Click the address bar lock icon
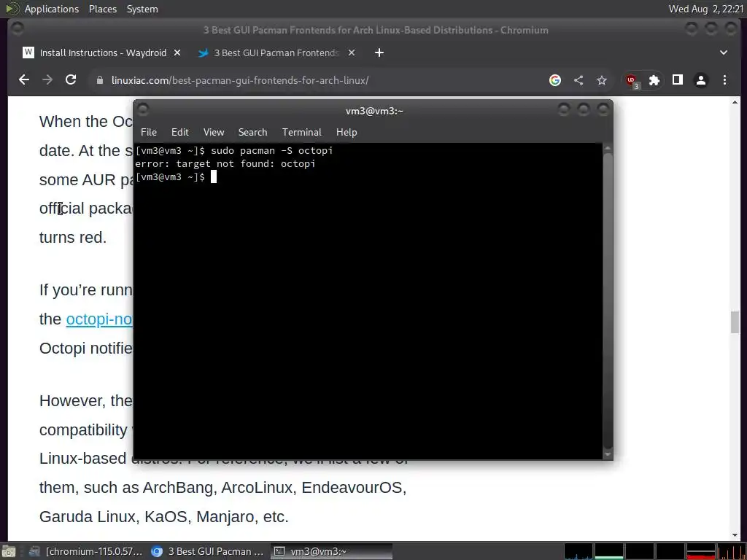 99,80
